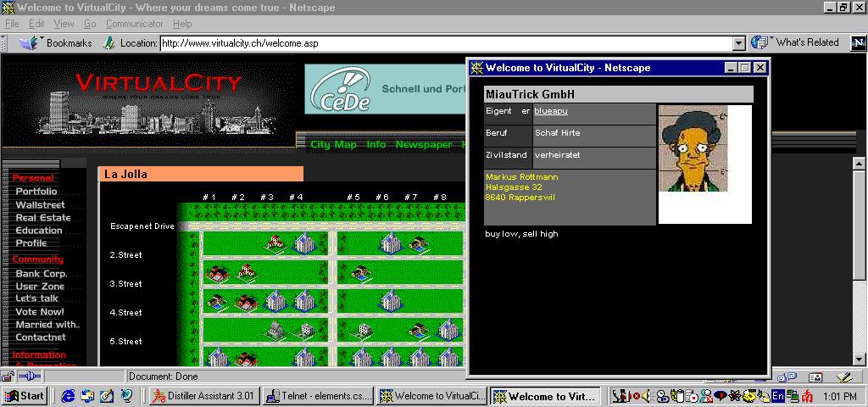
Task: Open the Location URL history dropdown arrow
Action: [x=738, y=43]
